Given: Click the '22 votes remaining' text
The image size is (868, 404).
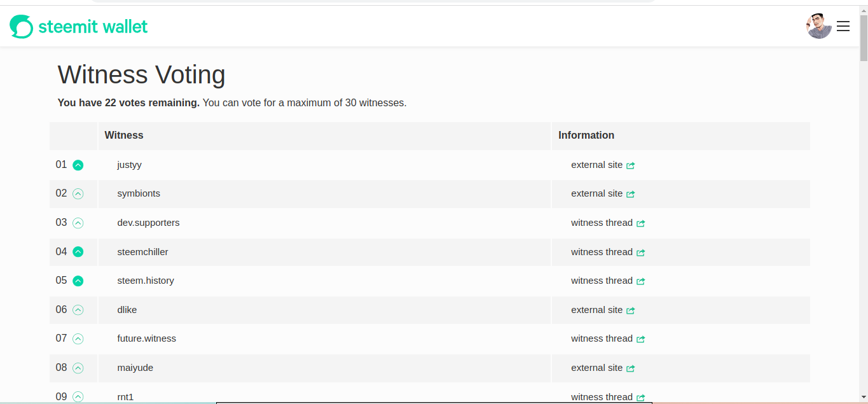Looking at the screenshot, I should pyautogui.click(x=152, y=102).
